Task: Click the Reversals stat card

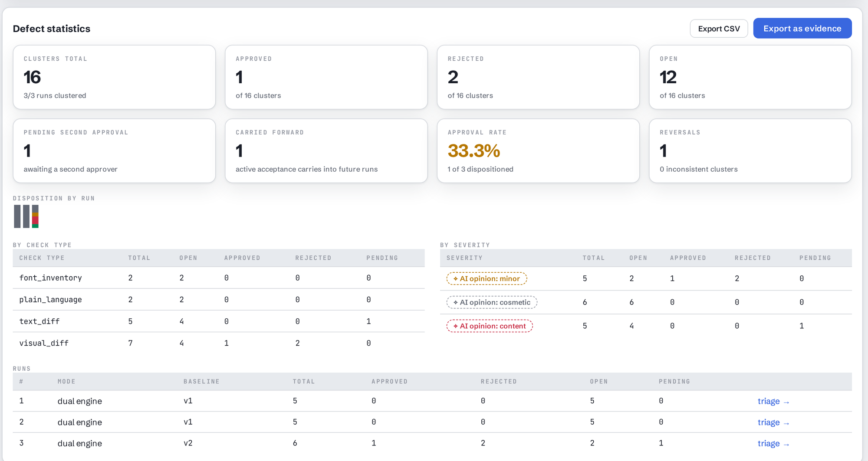Action: [x=750, y=151]
